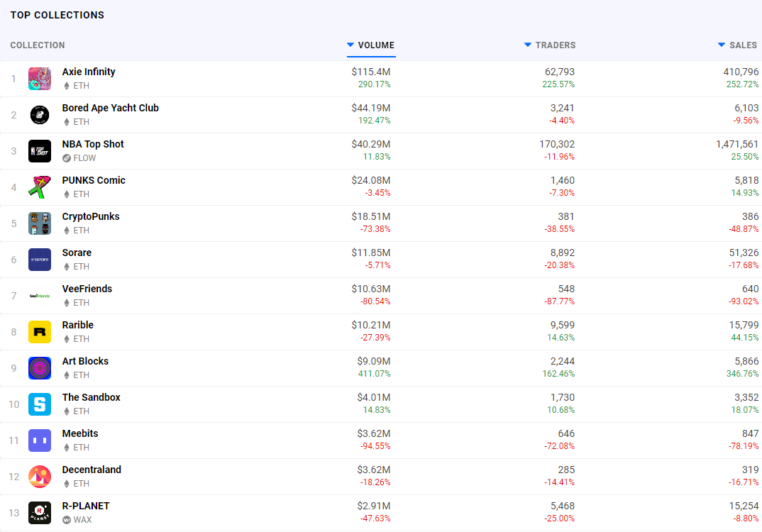Viewport: 762px width, 532px height.
Task: Click the WAX chain icon under R-PLANET
Action: click(67, 520)
